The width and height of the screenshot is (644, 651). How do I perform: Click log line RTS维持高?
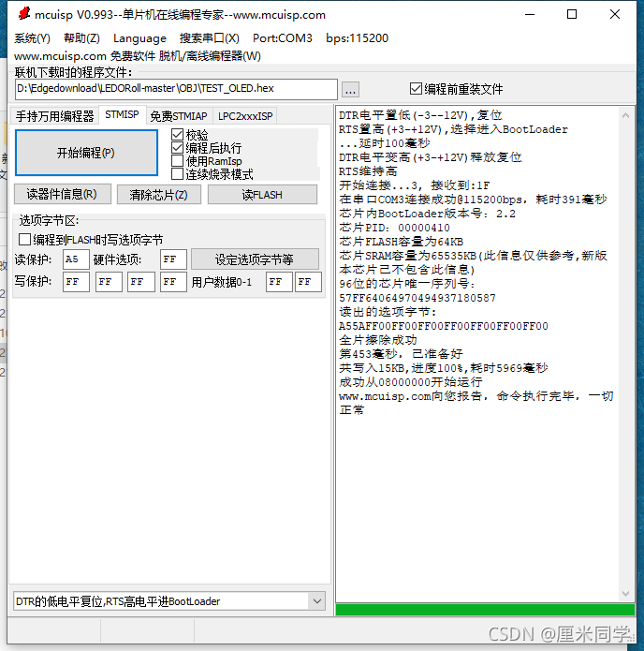pos(368,171)
